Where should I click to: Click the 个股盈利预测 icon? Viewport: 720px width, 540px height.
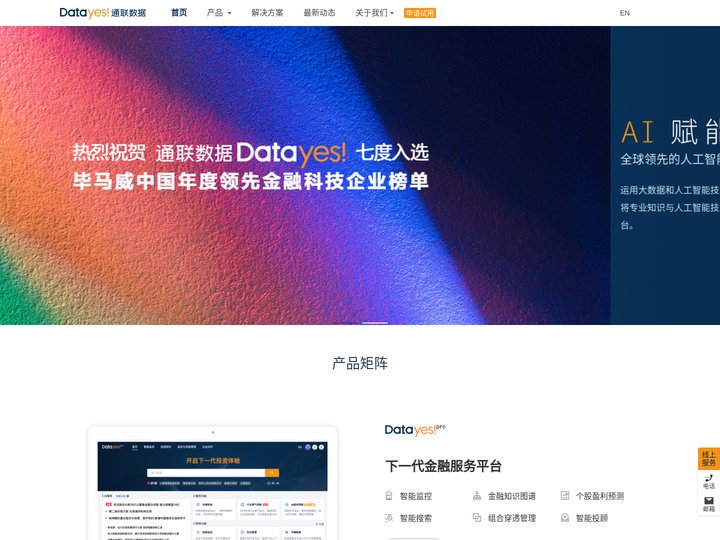tap(565, 496)
